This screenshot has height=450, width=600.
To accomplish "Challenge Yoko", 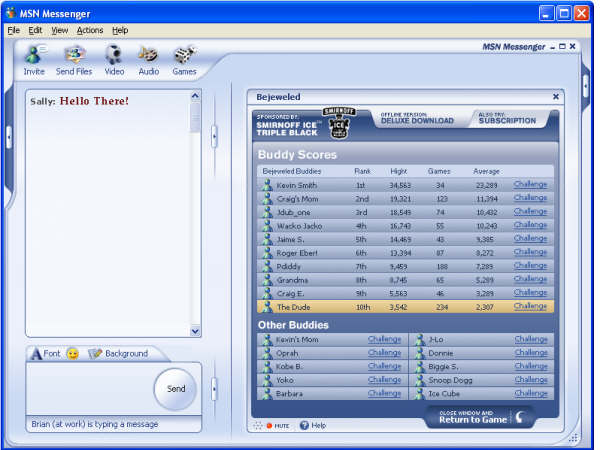I will [384, 380].
